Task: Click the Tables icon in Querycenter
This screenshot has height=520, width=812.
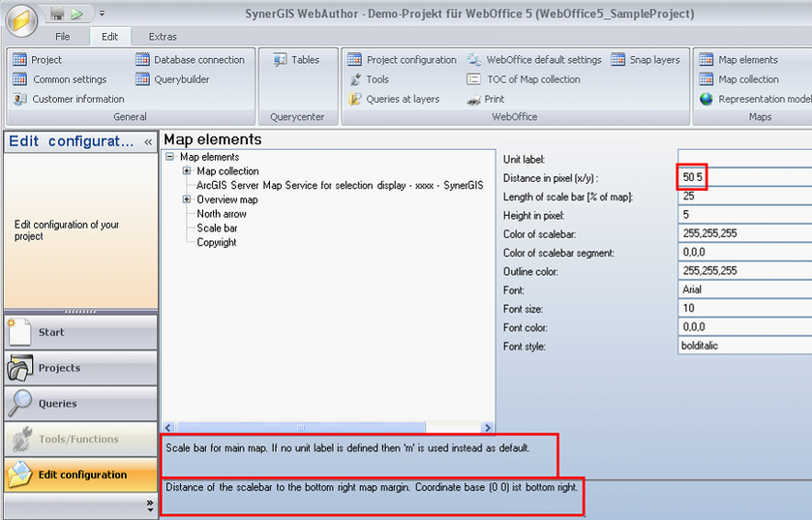Action: click(x=280, y=60)
